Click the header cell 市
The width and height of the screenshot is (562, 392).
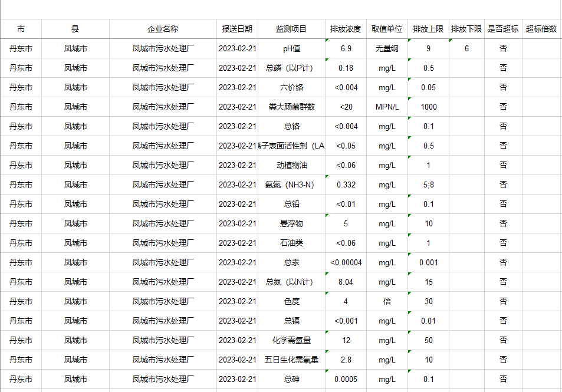point(21,29)
